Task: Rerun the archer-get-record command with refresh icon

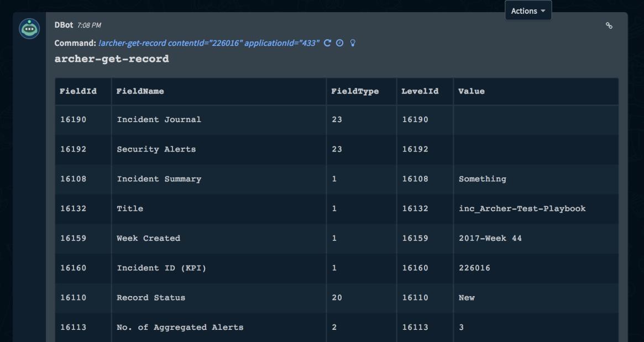Action: point(327,43)
